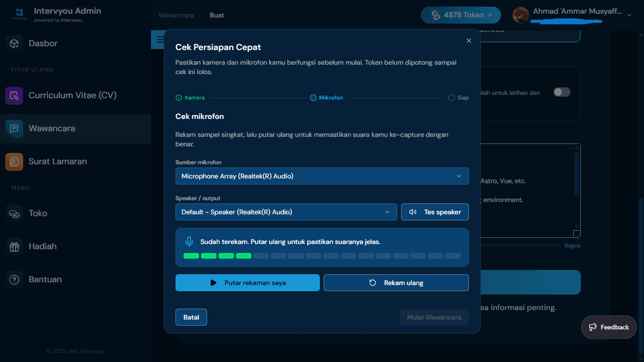Open the Speaker / output dropdown
The height and width of the screenshot is (362, 644).
[286, 212]
